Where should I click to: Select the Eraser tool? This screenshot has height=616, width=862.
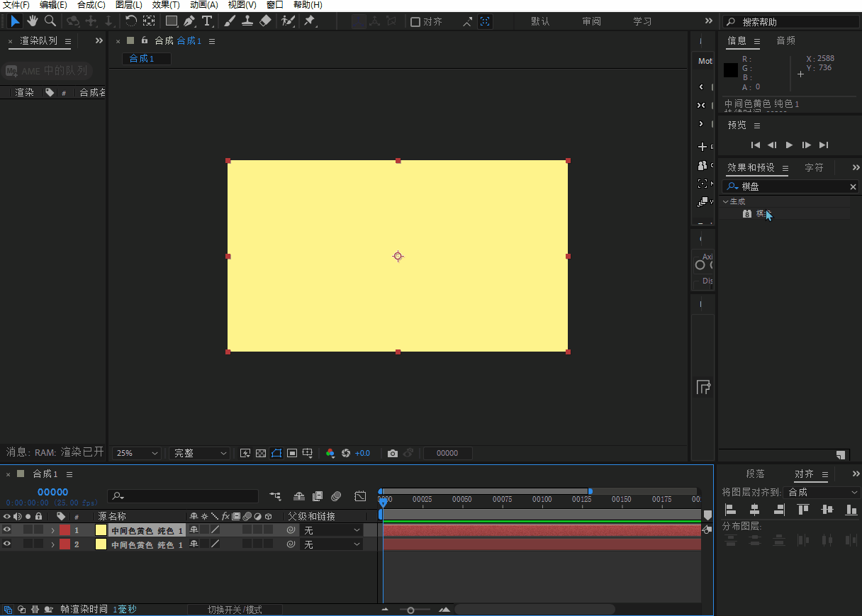point(266,21)
